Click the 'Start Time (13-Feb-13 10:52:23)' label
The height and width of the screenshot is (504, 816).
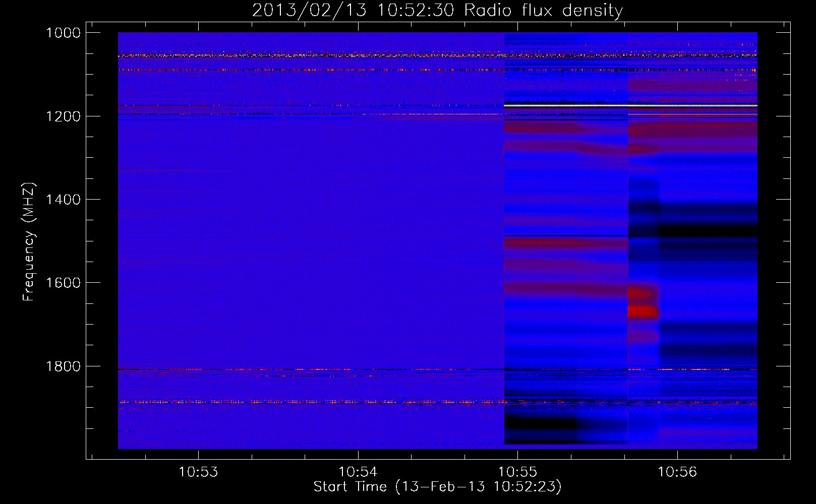coord(437,486)
